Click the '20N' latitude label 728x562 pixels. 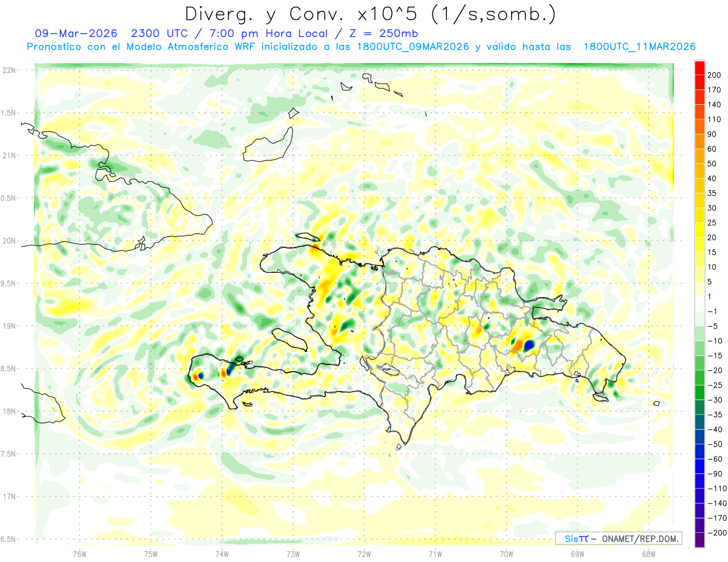point(8,241)
